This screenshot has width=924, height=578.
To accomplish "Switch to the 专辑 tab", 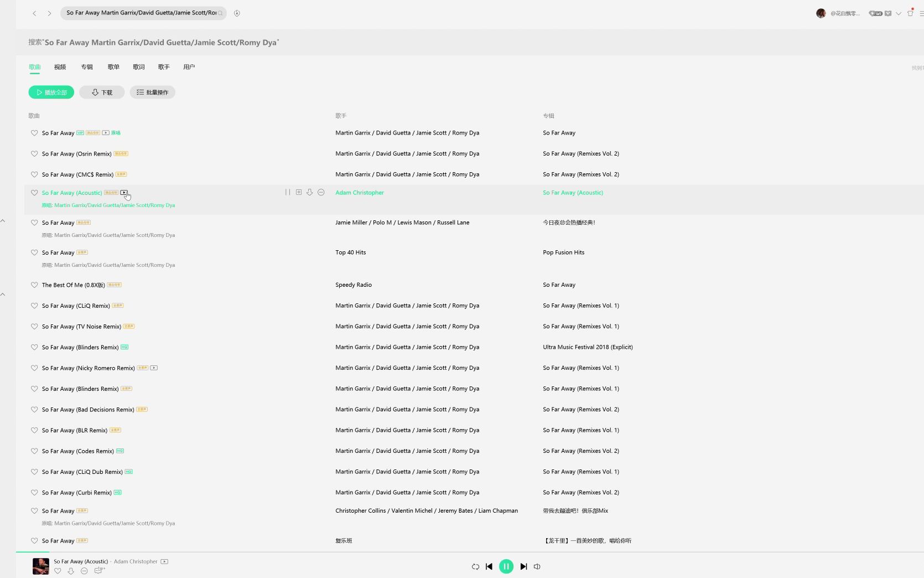I will (87, 67).
